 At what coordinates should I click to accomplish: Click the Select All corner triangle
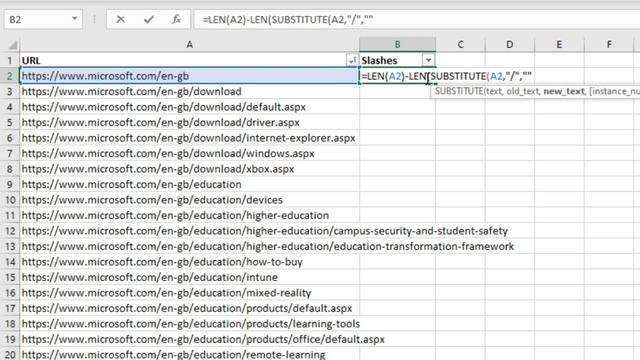pyautogui.click(x=13, y=44)
